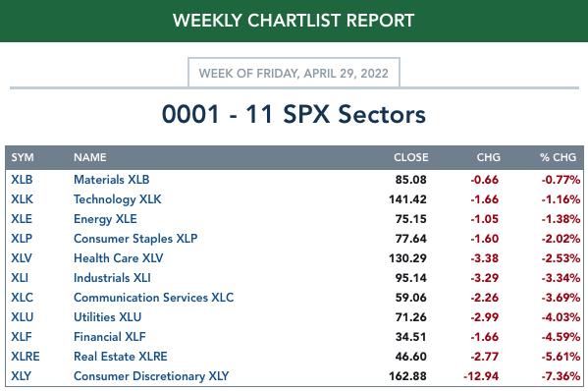The height and width of the screenshot is (391, 588).
Task: Click the NAME column header
Action: pyautogui.click(x=90, y=157)
